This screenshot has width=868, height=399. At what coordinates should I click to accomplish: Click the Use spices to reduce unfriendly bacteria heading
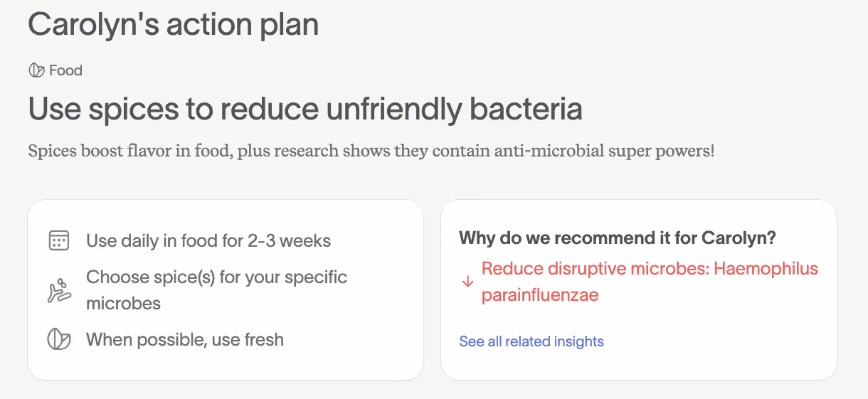point(305,109)
